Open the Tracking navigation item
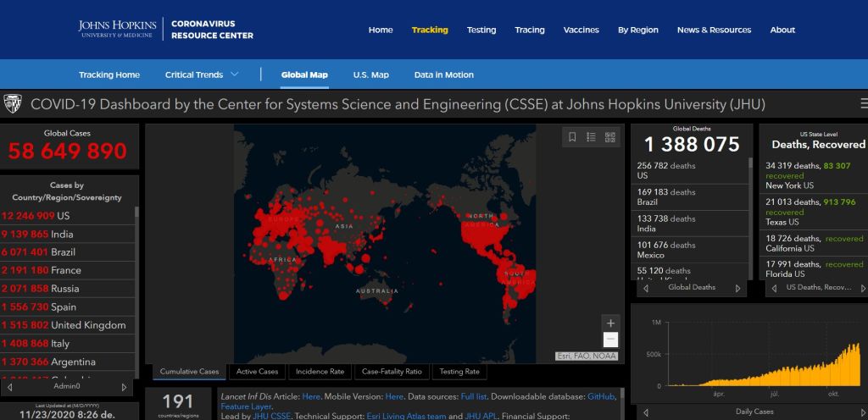 pos(430,30)
